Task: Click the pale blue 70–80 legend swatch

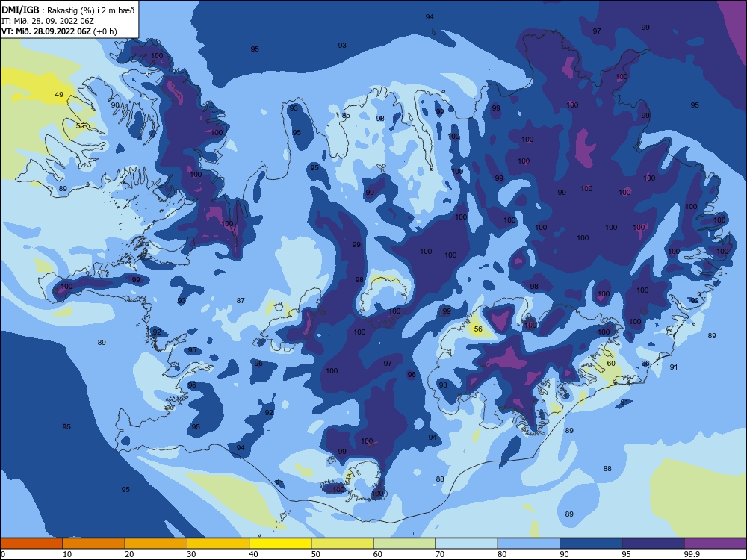Action: click(x=466, y=544)
